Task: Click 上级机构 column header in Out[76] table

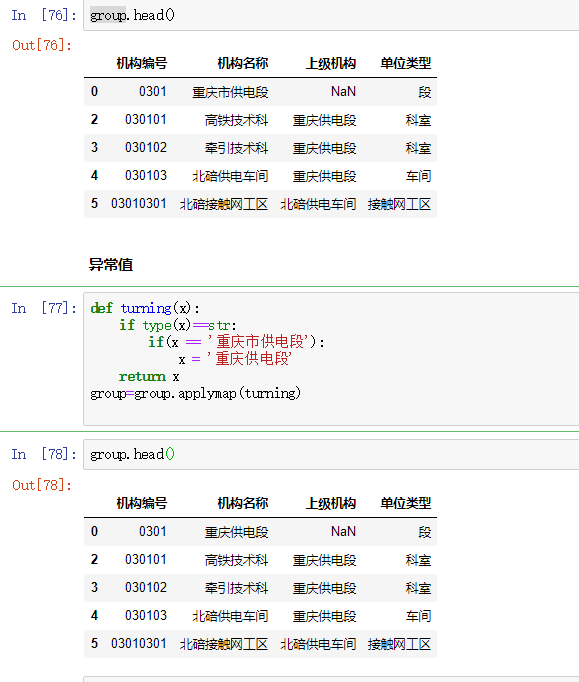Action: tap(331, 64)
